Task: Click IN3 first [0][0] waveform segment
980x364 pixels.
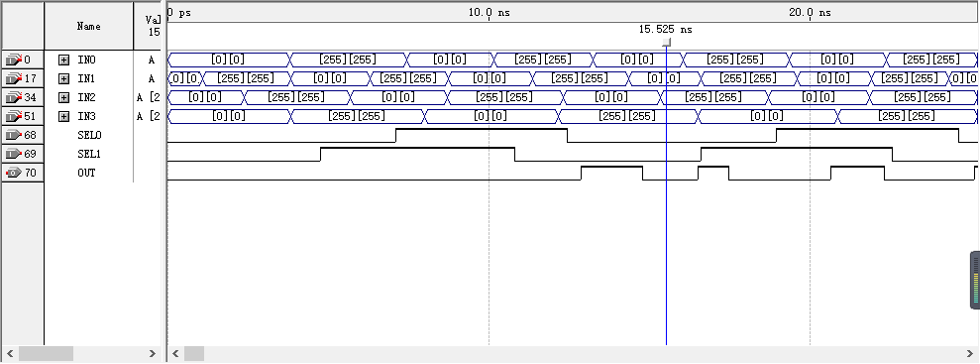Action: 229,116
